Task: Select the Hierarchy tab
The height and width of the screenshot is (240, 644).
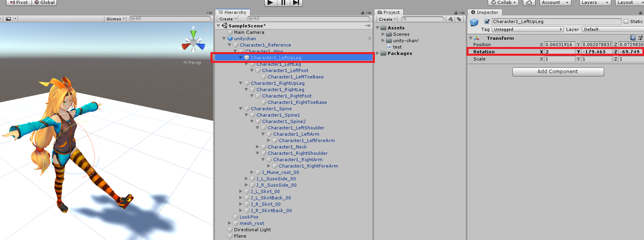Action: coord(232,12)
